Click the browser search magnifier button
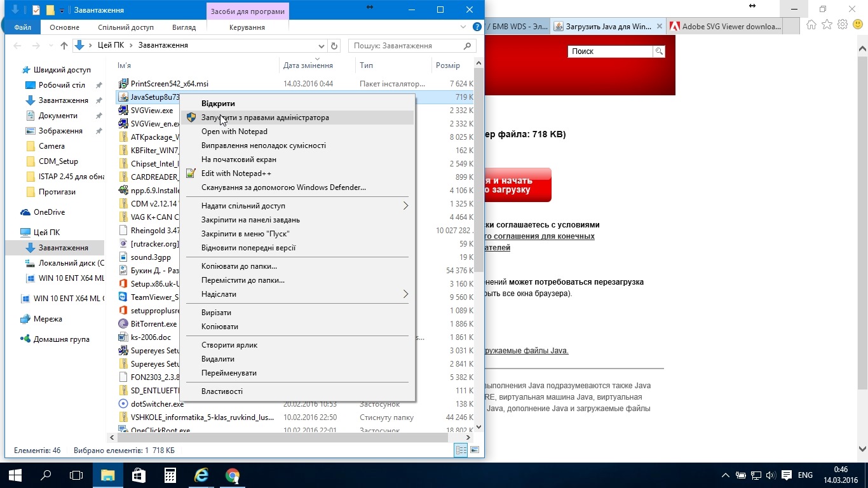The width and height of the screenshot is (868, 488). (659, 51)
